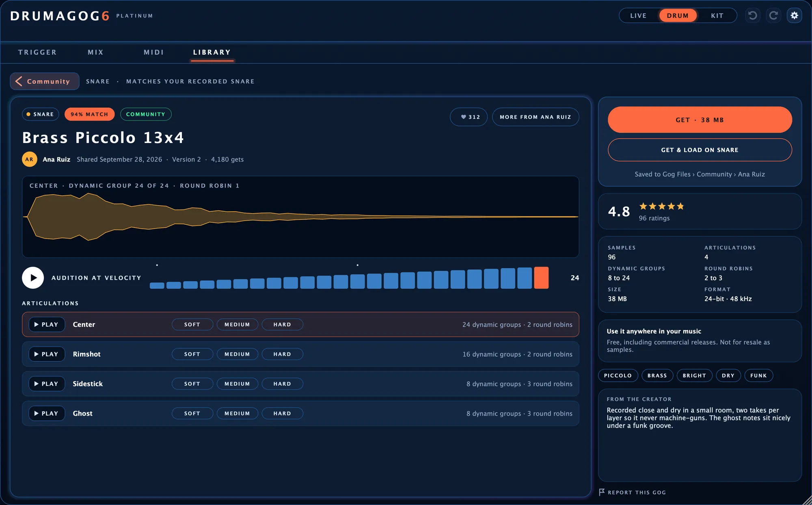
Task: Click the PICCOLO tag
Action: pyautogui.click(x=618, y=376)
